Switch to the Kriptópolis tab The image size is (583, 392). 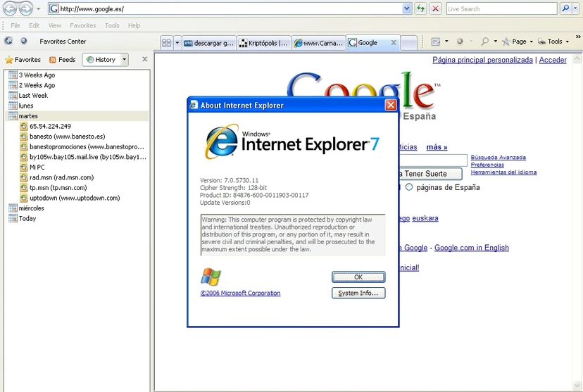[x=263, y=43]
